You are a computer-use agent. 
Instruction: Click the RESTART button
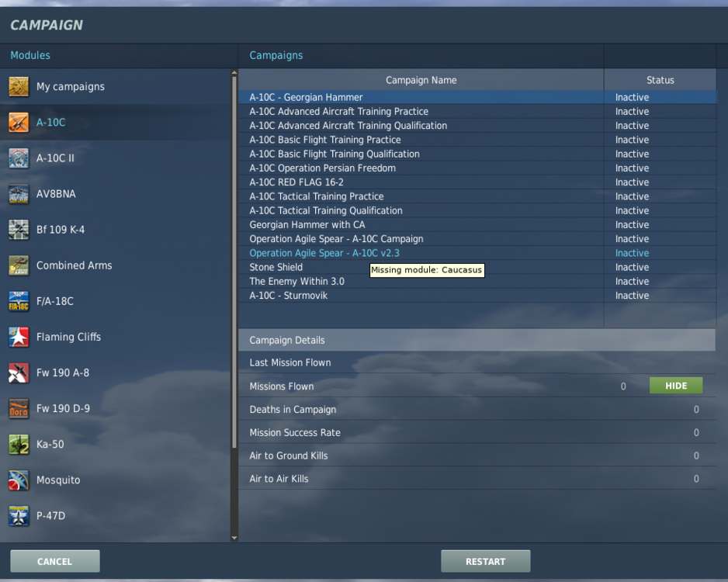(485, 561)
